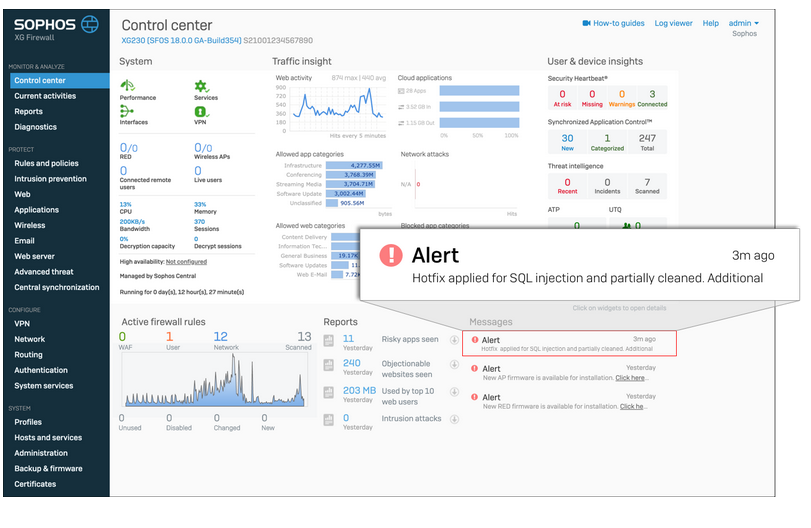Open the 30 New applications widget

click(x=567, y=142)
